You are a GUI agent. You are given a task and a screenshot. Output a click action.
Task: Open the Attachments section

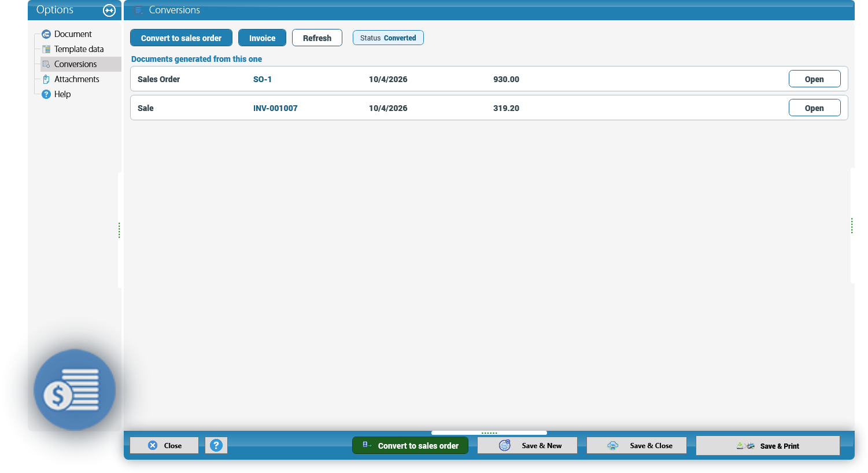[77, 79]
